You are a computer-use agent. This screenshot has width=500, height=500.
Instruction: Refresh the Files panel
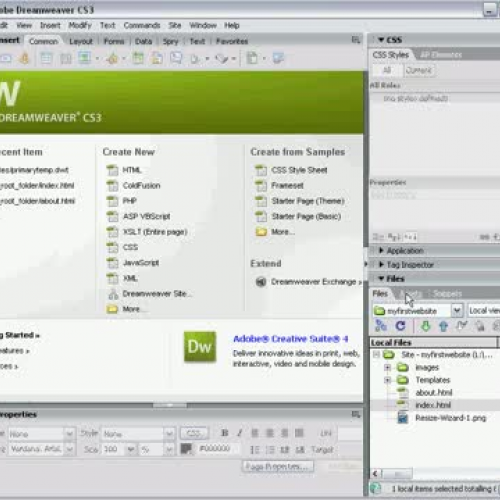pos(400,326)
